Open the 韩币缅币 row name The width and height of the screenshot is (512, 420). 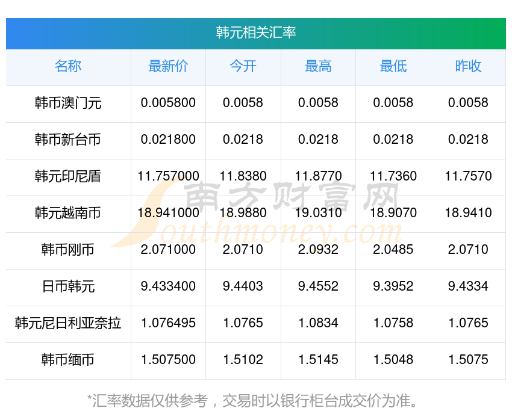pos(68,360)
